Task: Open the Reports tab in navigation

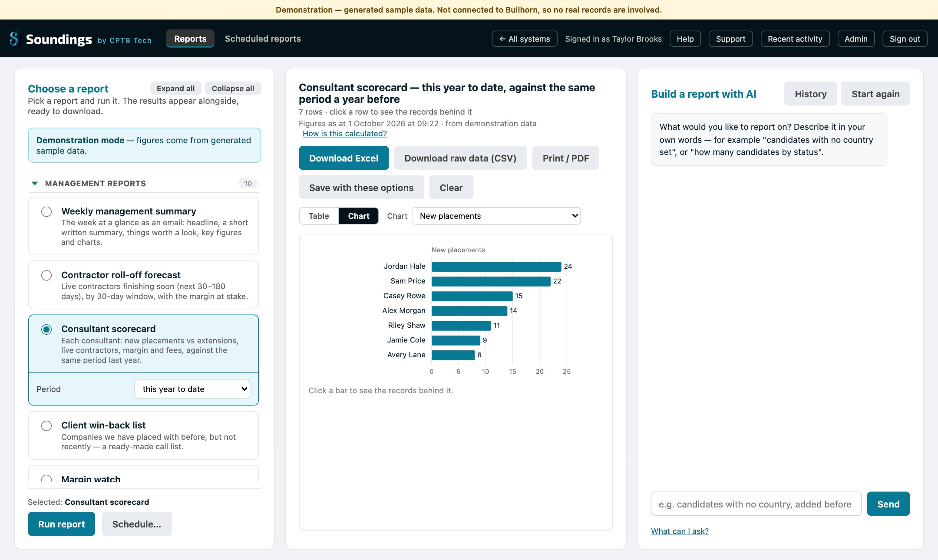Action: tap(190, 39)
